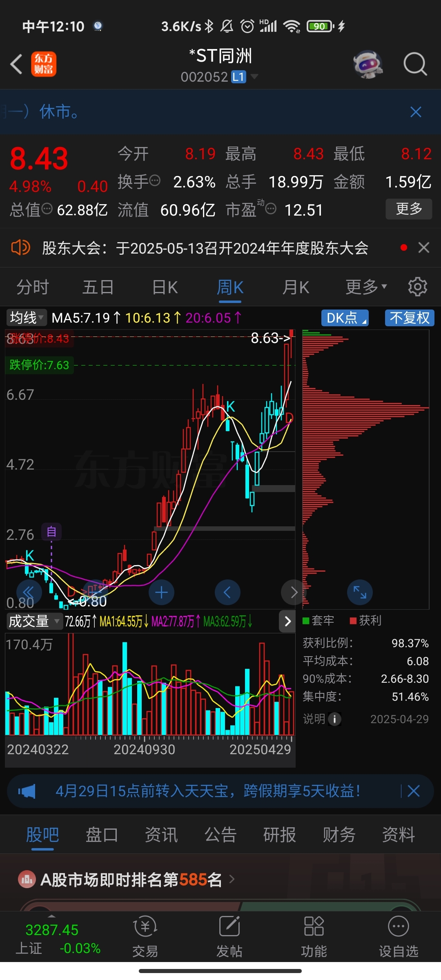Tap the info icon beside 总值

(x=47, y=209)
